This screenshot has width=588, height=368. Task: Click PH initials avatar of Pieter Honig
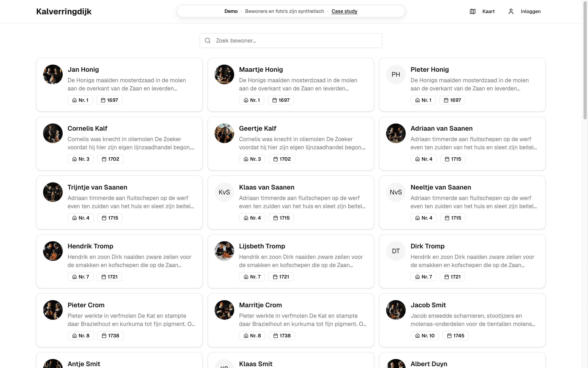396,74
